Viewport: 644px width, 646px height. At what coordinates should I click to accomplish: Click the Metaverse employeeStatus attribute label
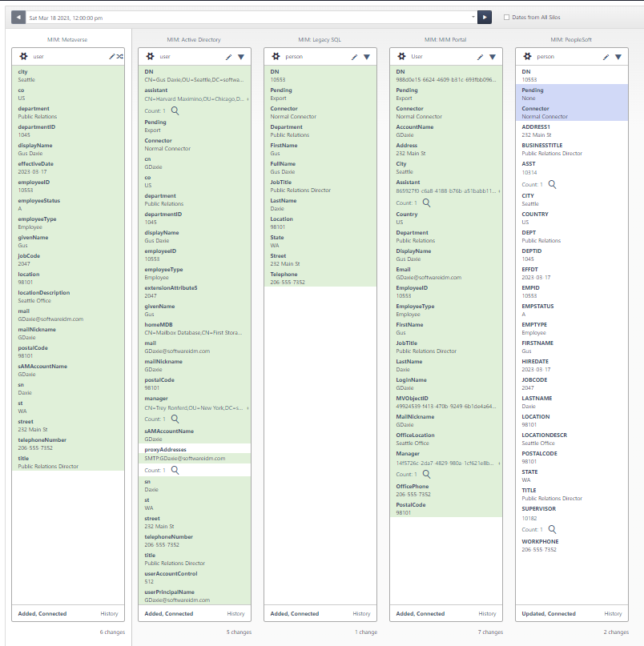tap(38, 201)
